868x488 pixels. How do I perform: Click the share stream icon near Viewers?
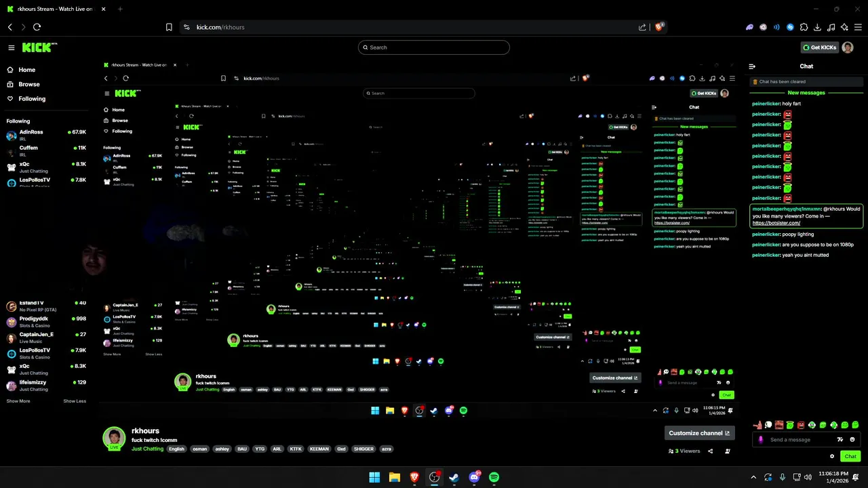pos(711,451)
